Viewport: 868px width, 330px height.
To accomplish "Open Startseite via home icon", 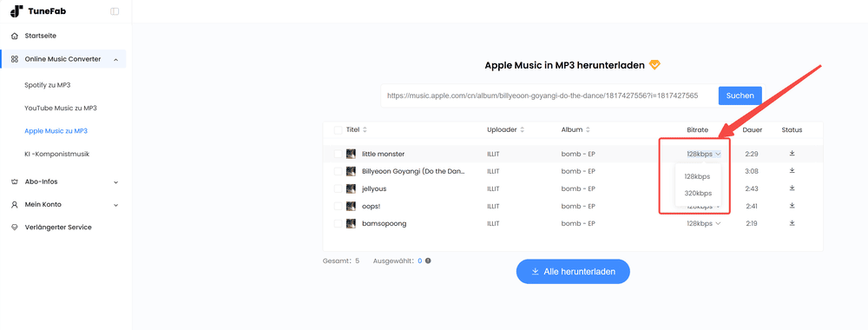I will pos(15,36).
